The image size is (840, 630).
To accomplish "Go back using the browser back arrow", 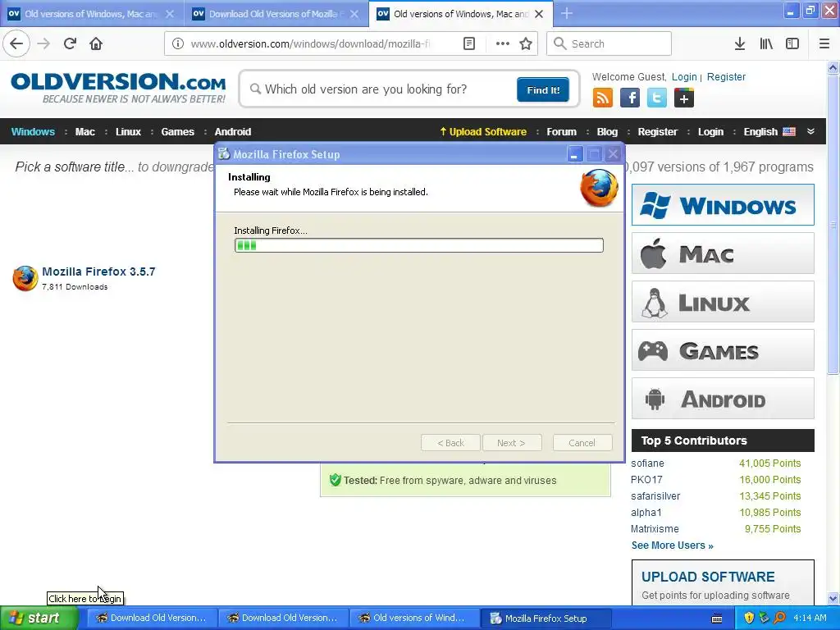I will pos(16,43).
